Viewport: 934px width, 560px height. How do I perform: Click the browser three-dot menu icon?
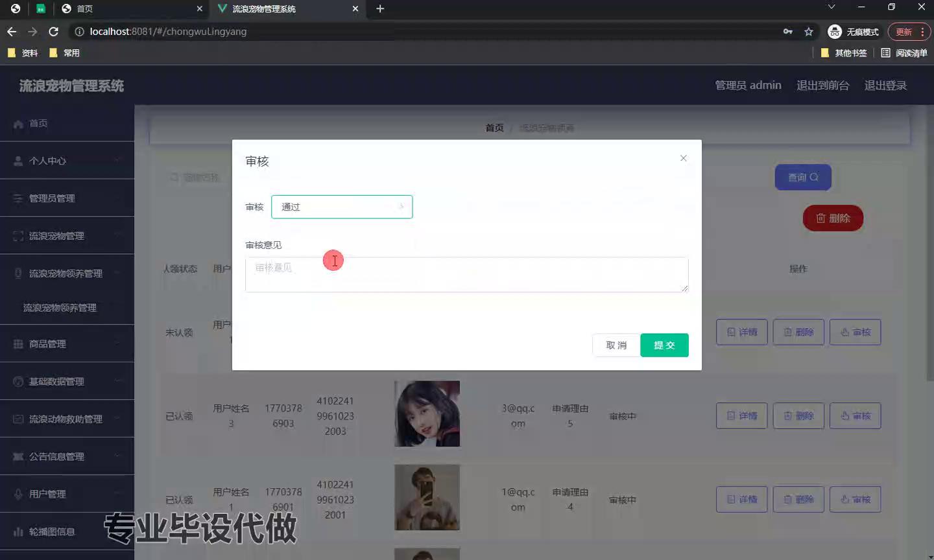pos(922,32)
